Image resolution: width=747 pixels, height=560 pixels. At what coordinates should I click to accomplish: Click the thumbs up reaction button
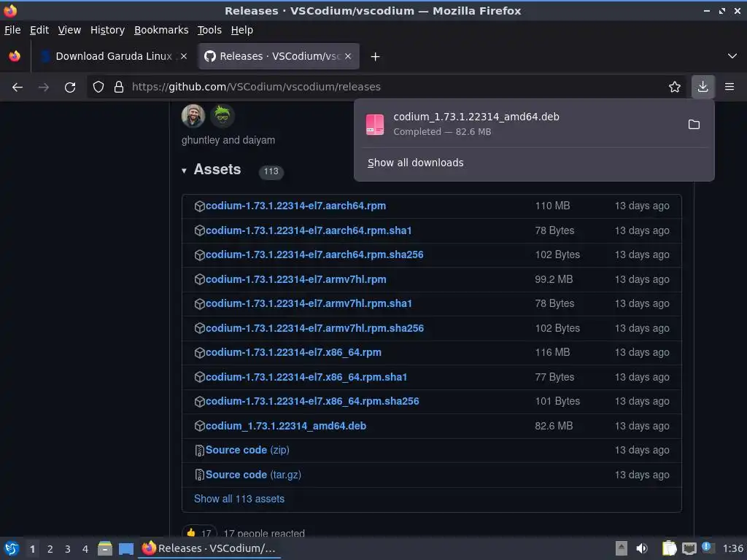pos(200,533)
